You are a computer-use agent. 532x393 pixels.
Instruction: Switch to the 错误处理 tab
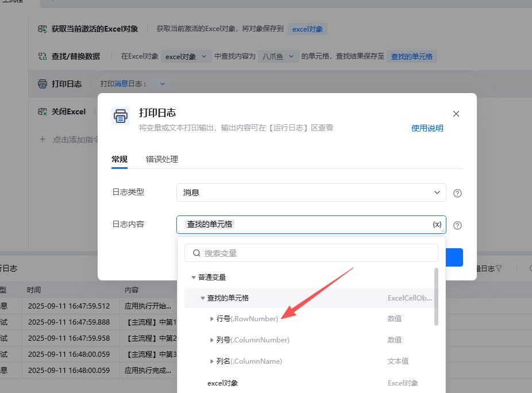pos(162,159)
